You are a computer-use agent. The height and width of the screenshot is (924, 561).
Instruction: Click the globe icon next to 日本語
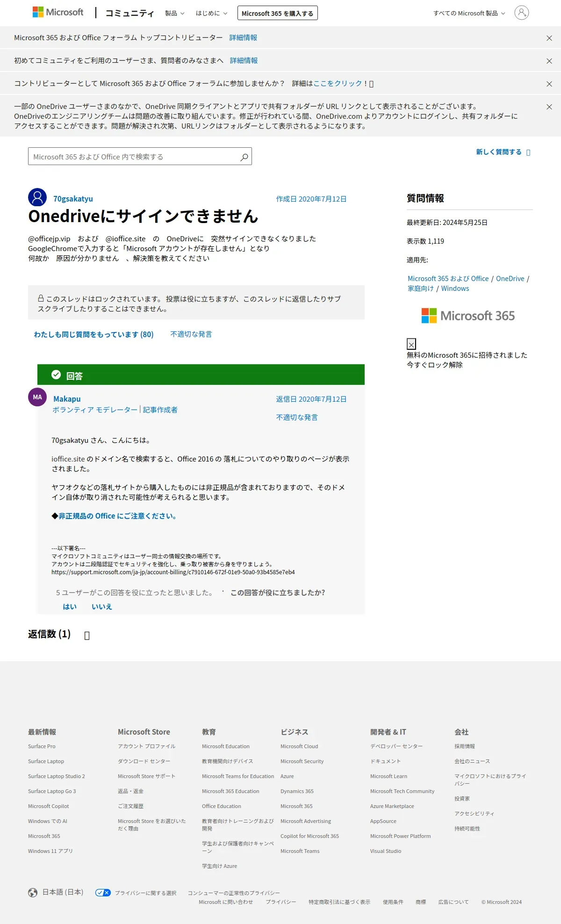[x=33, y=893]
